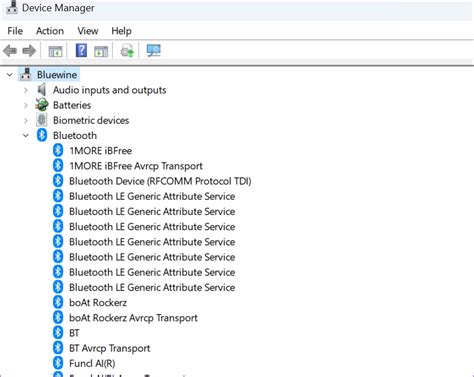Click the Biometric devices fingerprint icon
The height and width of the screenshot is (377, 474).
coord(42,120)
